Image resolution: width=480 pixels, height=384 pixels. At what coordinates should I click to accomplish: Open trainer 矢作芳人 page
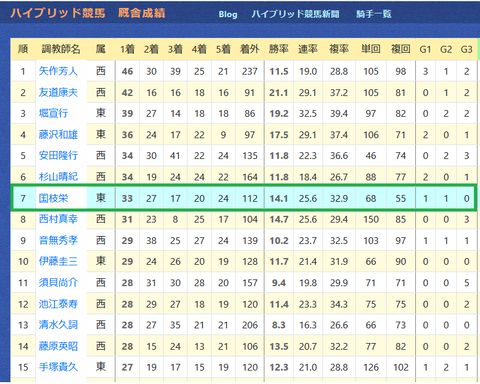pos(58,71)
